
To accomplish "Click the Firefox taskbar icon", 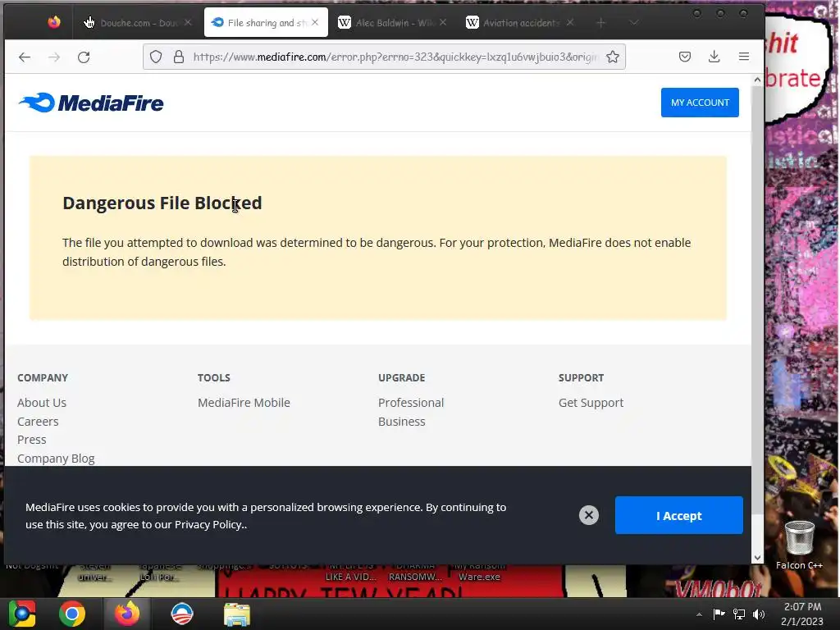I will [127, 614].
